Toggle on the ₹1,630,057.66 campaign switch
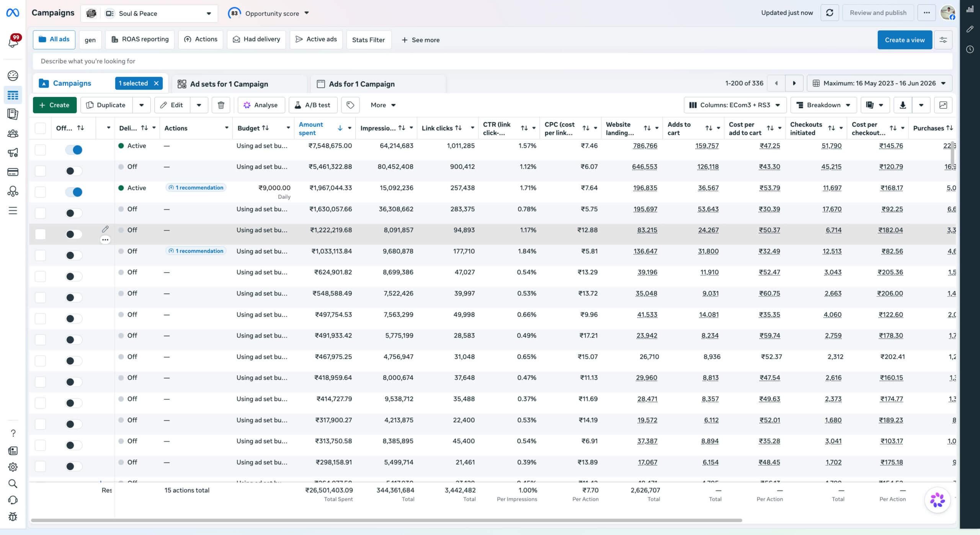980x535 pixels. (x=73, y=213)
